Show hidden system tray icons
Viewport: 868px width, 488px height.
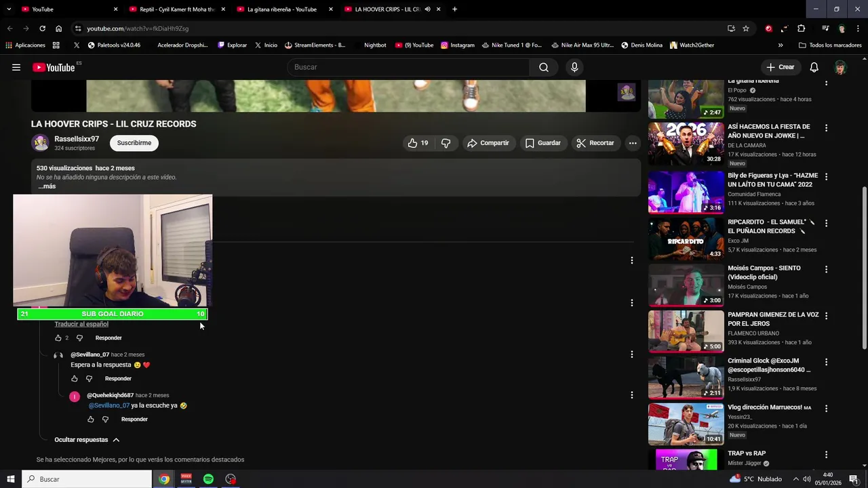pyautogui.click(x=795, y=479)
